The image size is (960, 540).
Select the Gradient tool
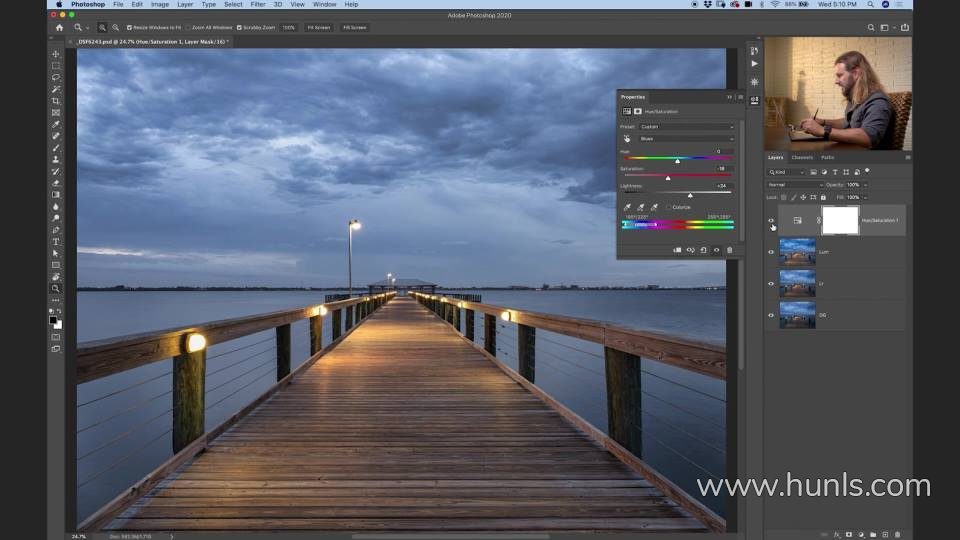[56, 195]
